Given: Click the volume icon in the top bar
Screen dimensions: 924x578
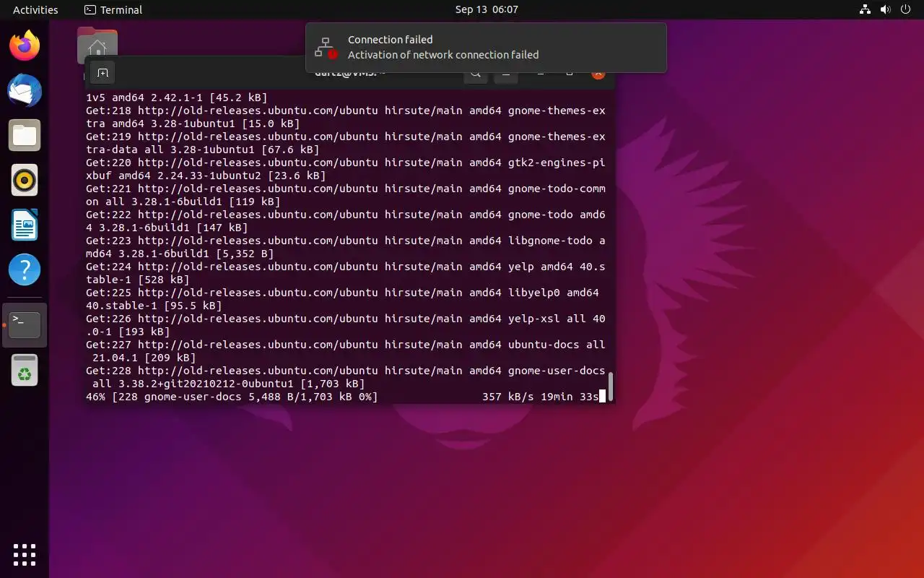Looking at the screenshot, I should [x=885, y=10].
